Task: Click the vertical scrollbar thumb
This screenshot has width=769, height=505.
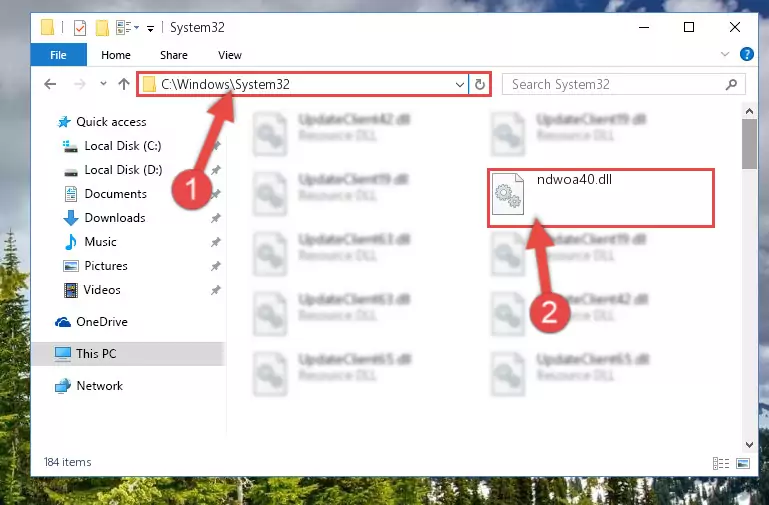Action: (749, 144)
